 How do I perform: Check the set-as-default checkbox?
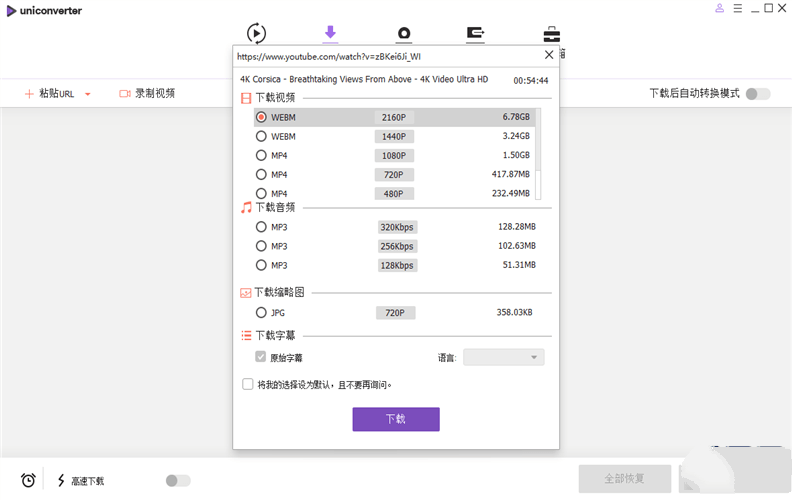[x=248, y=384]
